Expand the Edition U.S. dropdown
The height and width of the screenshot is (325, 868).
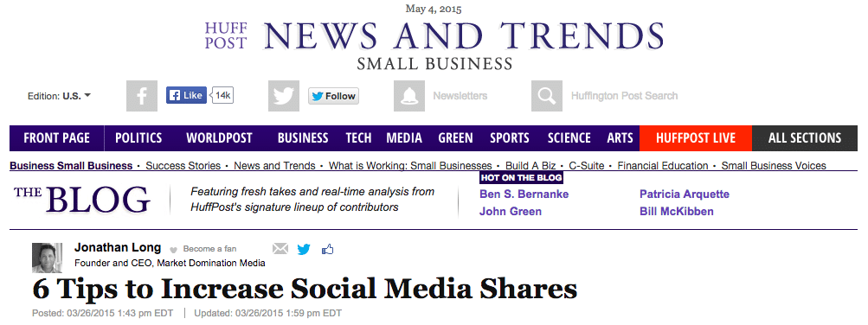pos(60,96)
